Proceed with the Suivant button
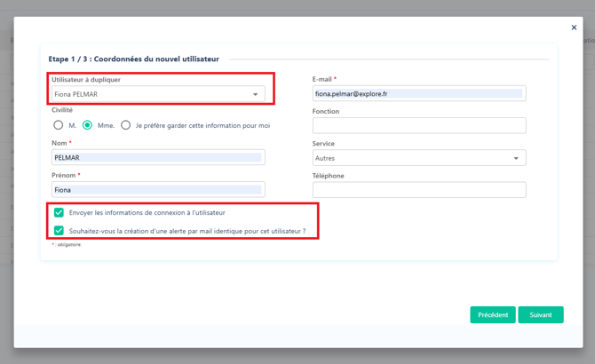This screenshot has height=364, width=595. [x=541, y=315]
